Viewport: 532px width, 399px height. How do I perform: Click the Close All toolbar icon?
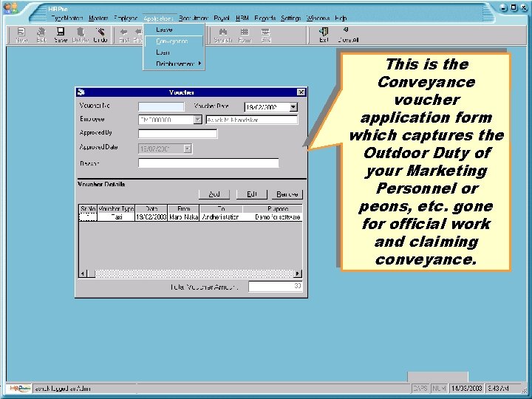[348, 35]
